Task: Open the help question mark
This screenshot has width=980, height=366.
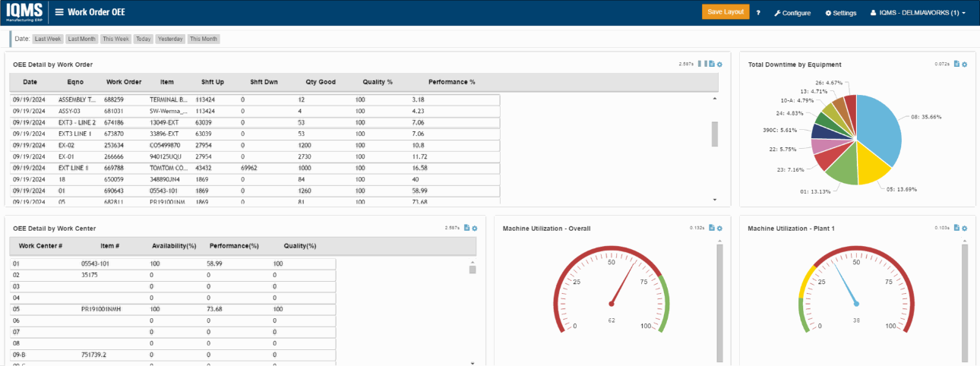Action: [758, 13]
